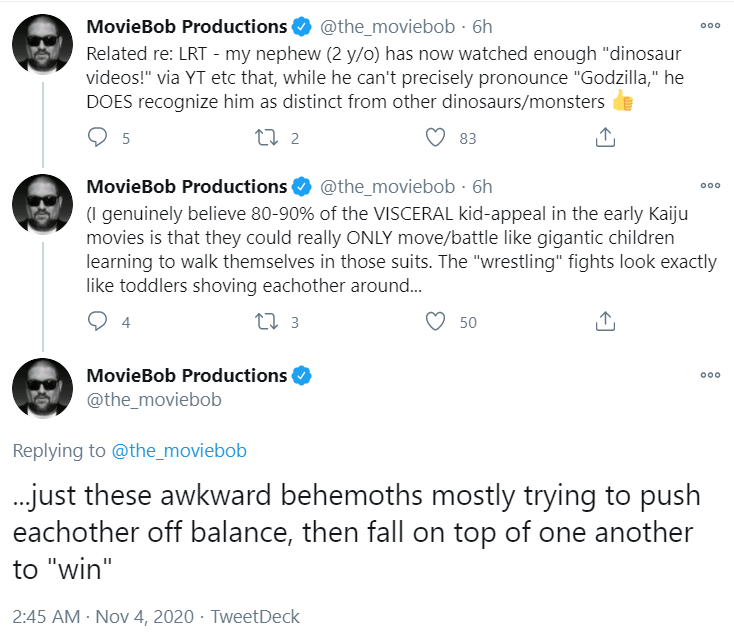The height and width of the screenshot is (638, 734).
Task: Share the Kaiju movies tweet
Action: 605,321
